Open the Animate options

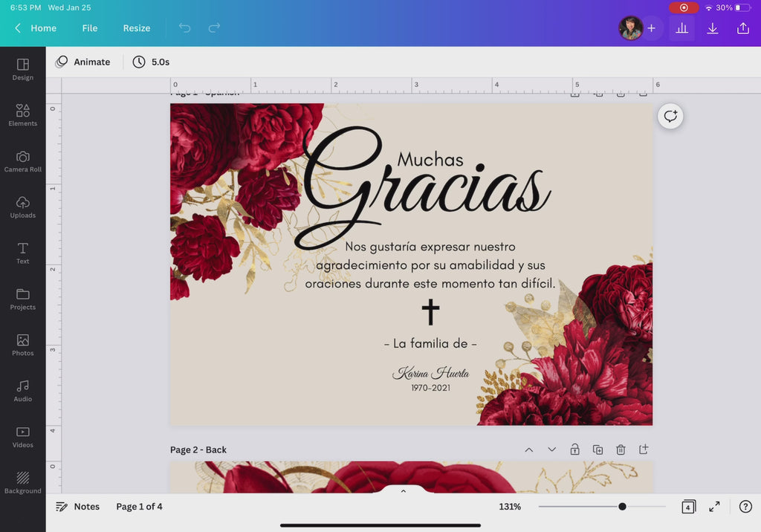click(83, 62)
